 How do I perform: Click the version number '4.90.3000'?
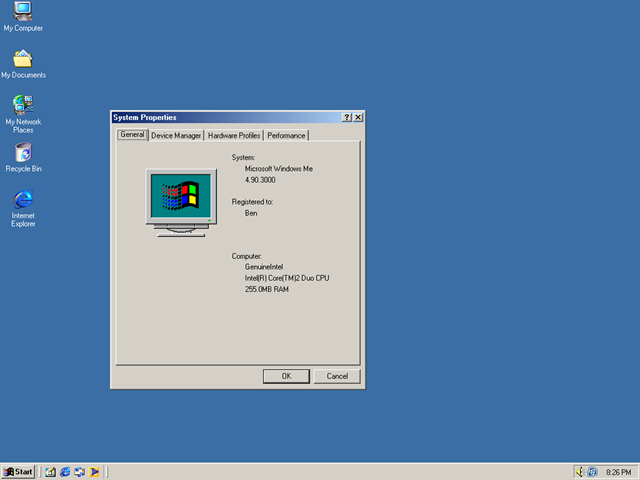tap(260, 180)
